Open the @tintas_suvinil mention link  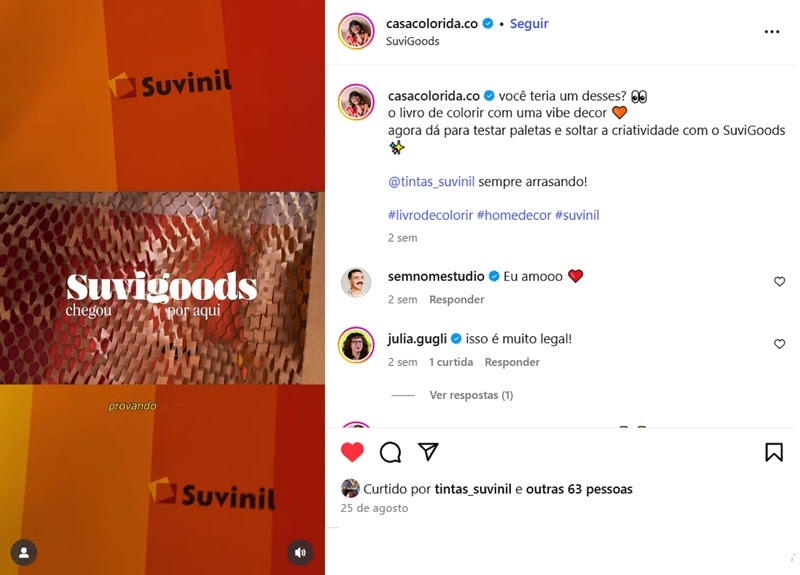(431, 182)
